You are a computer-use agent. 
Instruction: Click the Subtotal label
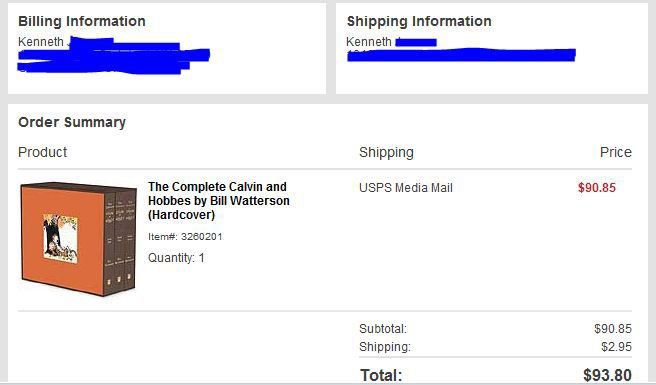pos(383,329)
